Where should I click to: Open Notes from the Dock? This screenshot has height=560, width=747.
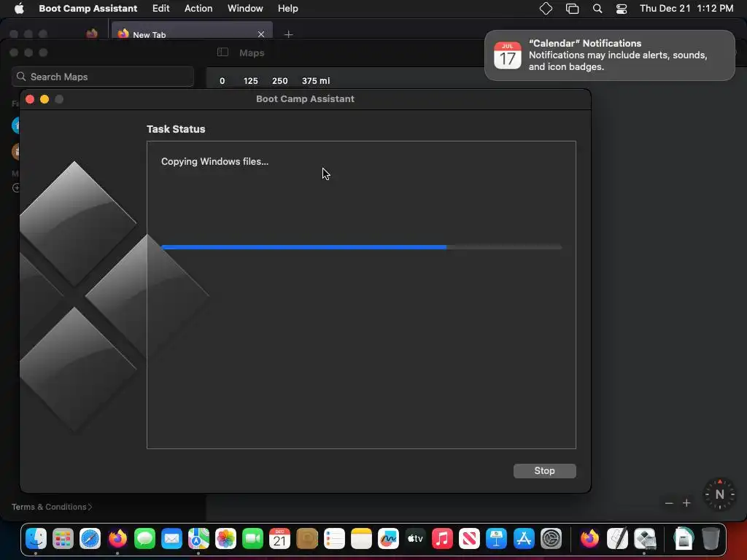pyautogui.click(x=361, y=539)
